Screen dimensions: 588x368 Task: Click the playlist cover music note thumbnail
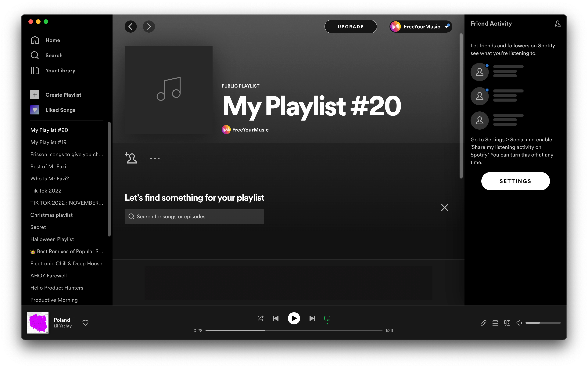click(168, 90)
